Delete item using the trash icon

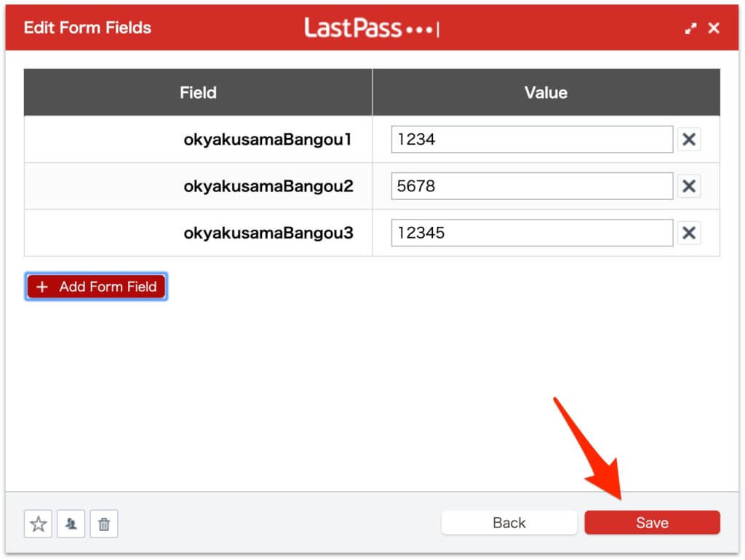click(x=104, y=524)
